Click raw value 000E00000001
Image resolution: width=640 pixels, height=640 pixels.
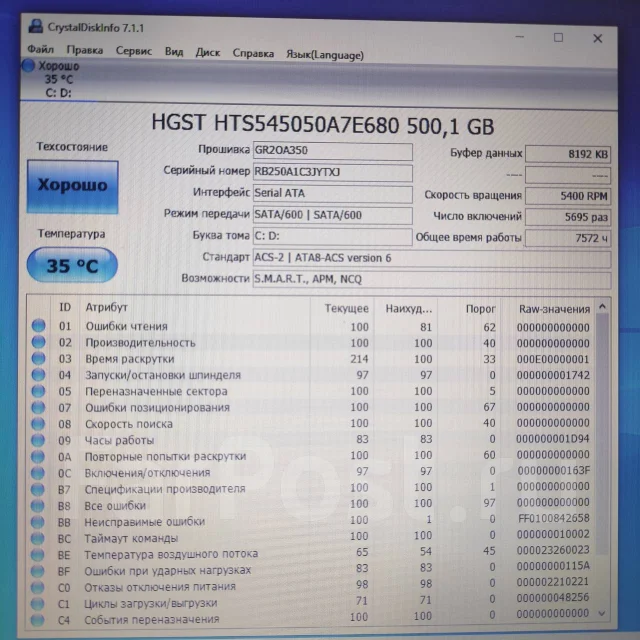(553, 359)
